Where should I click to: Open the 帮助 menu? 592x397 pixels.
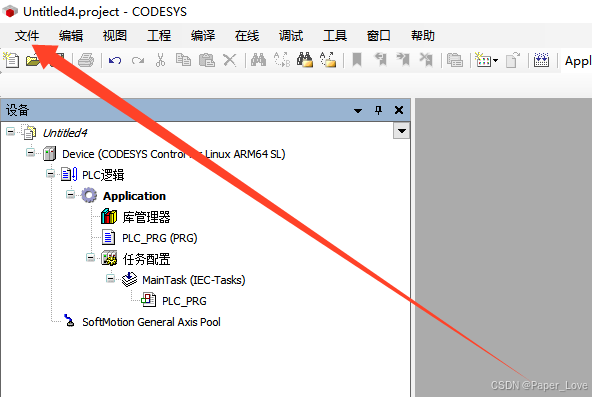[x=423, y=36]
